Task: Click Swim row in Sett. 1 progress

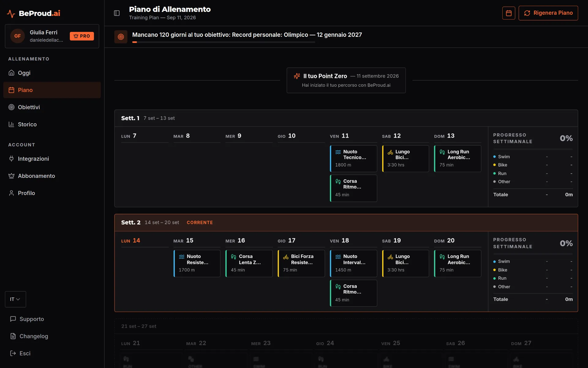Action: (x=533, y=156)
